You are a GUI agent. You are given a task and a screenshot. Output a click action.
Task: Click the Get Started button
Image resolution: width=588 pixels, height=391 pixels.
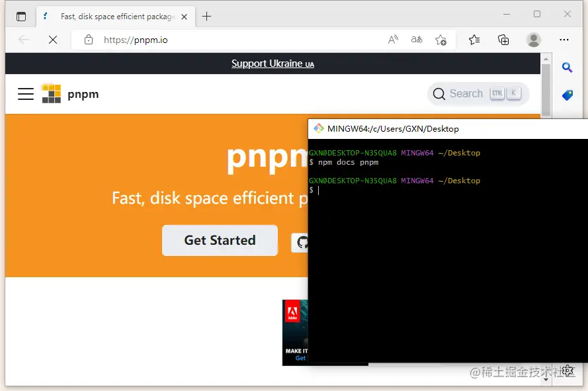[220, 240]
